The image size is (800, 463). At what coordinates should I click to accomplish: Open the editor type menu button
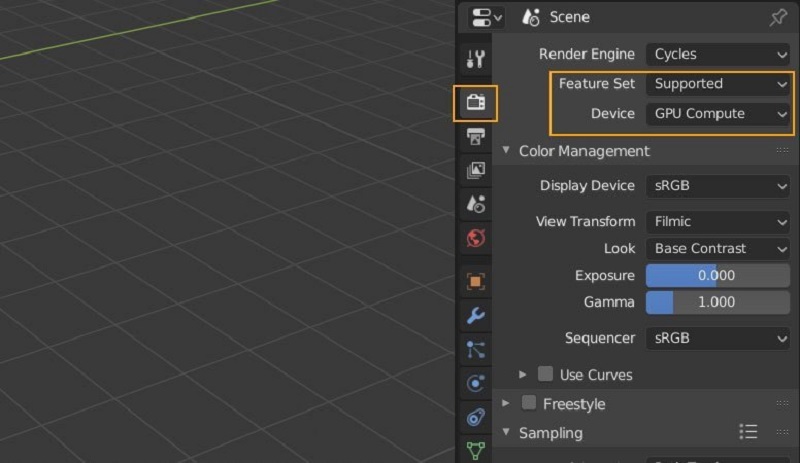[x=487, y=17]
